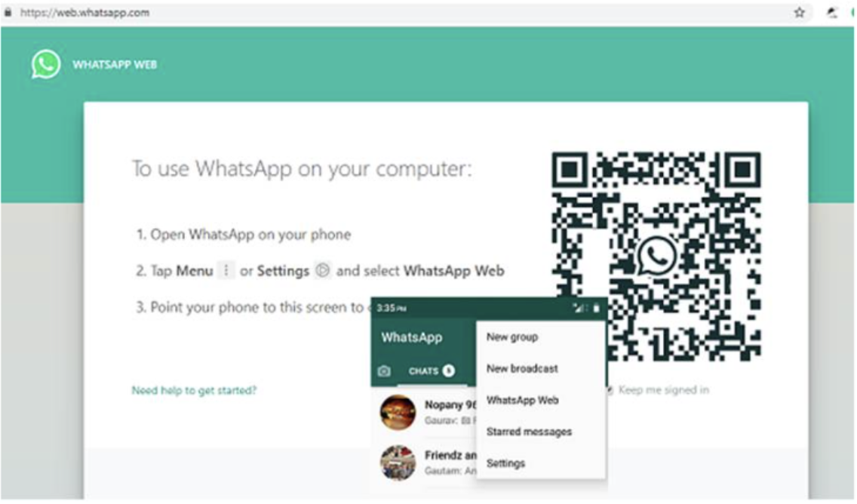Click the WHATSAPP WEB header title
Image resolution: width=857 pixels, height=504 pixels.
(115, 64)
